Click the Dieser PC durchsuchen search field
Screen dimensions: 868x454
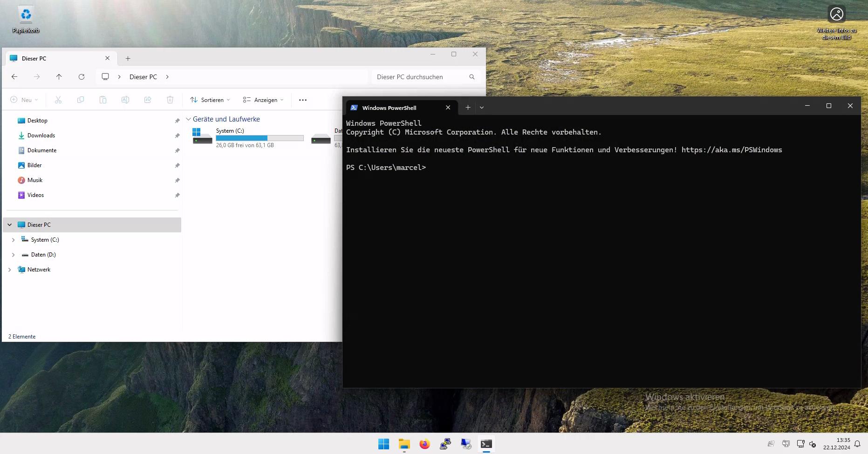(x=419, y=77)
